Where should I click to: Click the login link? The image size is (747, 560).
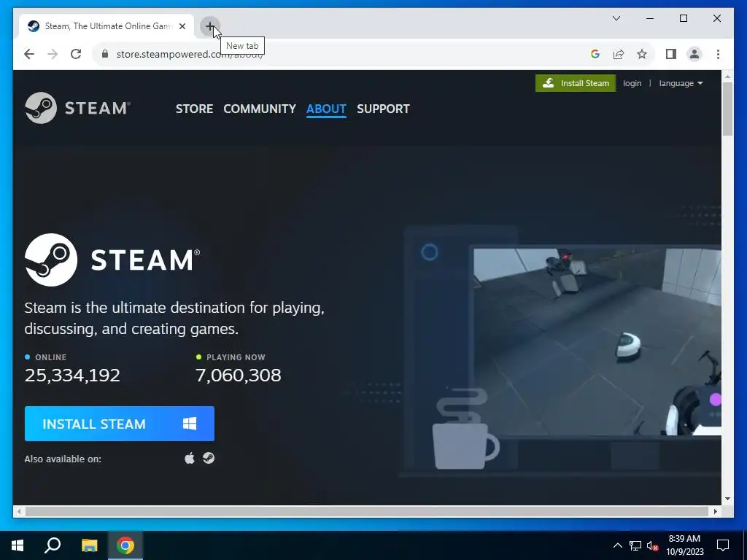coord(632,83)
